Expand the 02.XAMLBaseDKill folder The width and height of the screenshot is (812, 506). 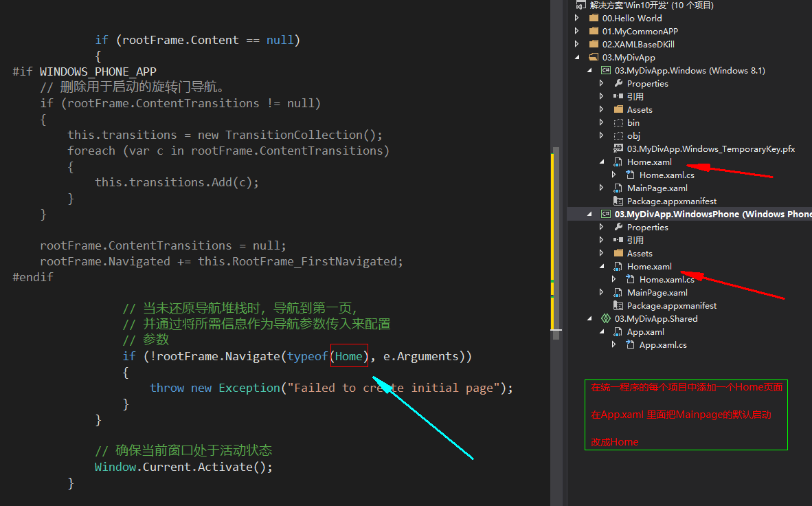click(x=577, y=44)
